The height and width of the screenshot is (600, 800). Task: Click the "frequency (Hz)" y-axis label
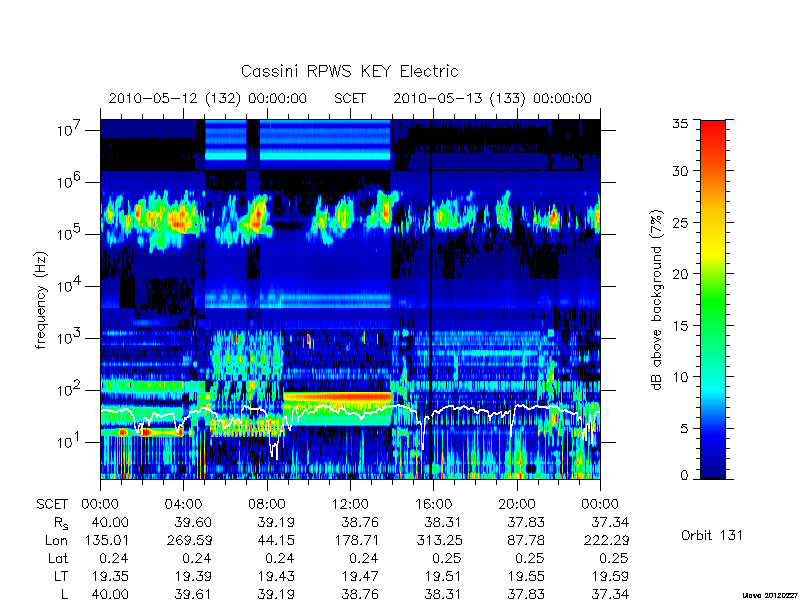click(x=41, y=300)
